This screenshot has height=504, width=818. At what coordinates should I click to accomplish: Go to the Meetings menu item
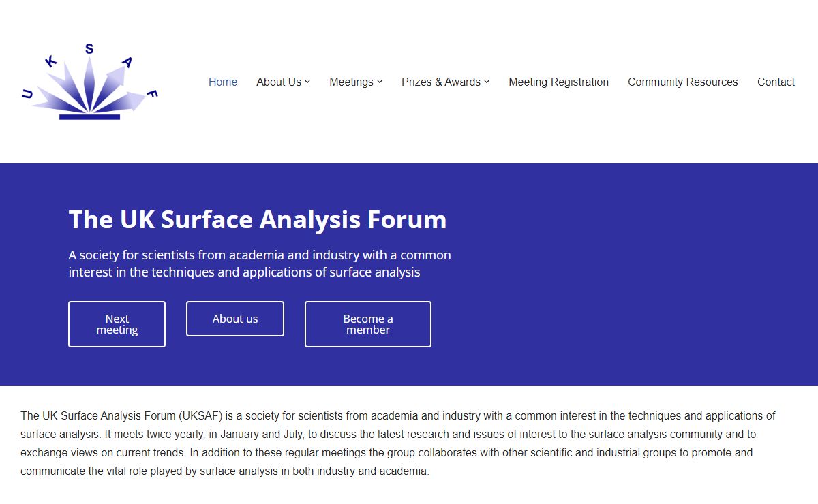pyautogui.click(x=351, y=82)
